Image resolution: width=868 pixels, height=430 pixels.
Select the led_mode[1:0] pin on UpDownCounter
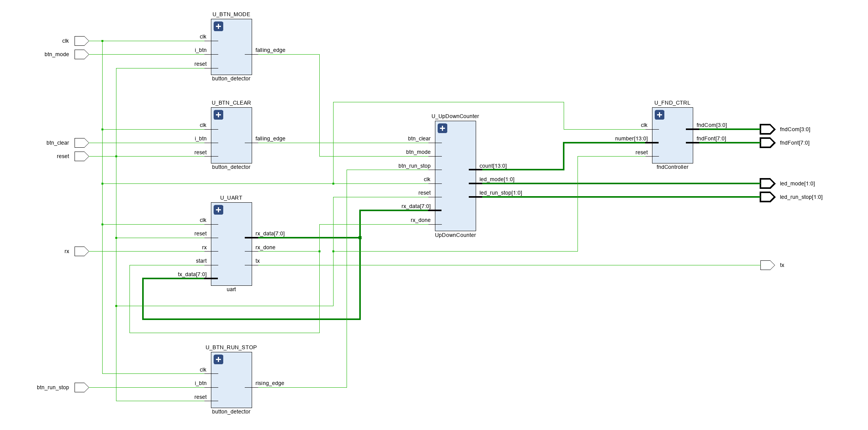pyautogui.click(x=497, y=179)
